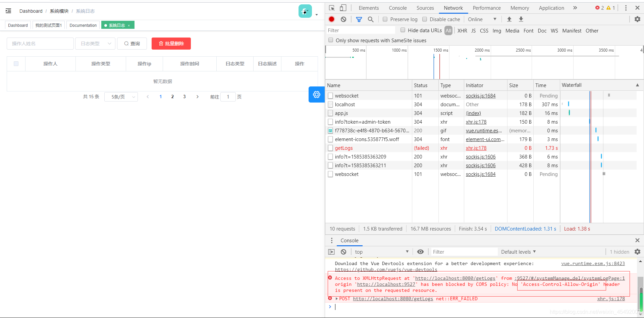Open the top context dropdown
The width and height of the screenshot is (644, 318).
(382, 252)
